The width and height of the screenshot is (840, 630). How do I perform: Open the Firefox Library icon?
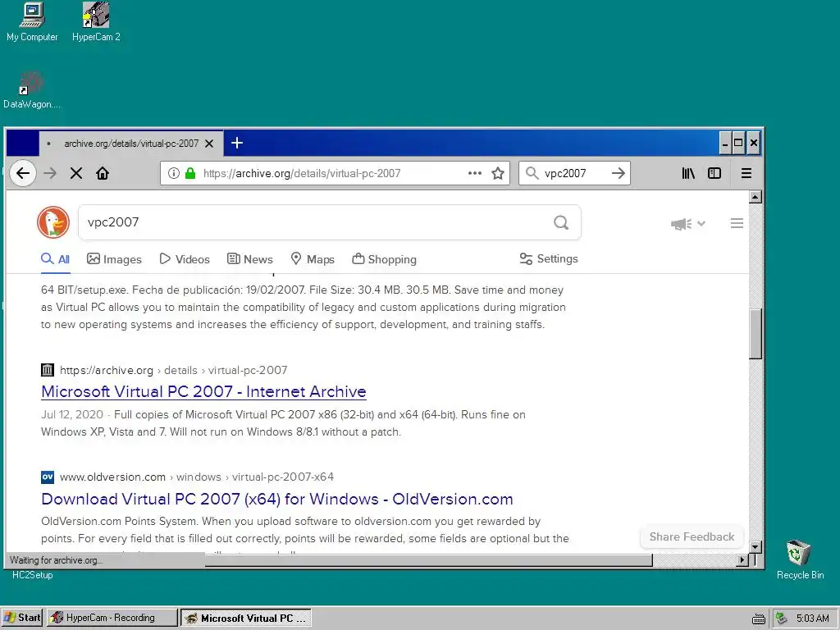pos(688,173)
